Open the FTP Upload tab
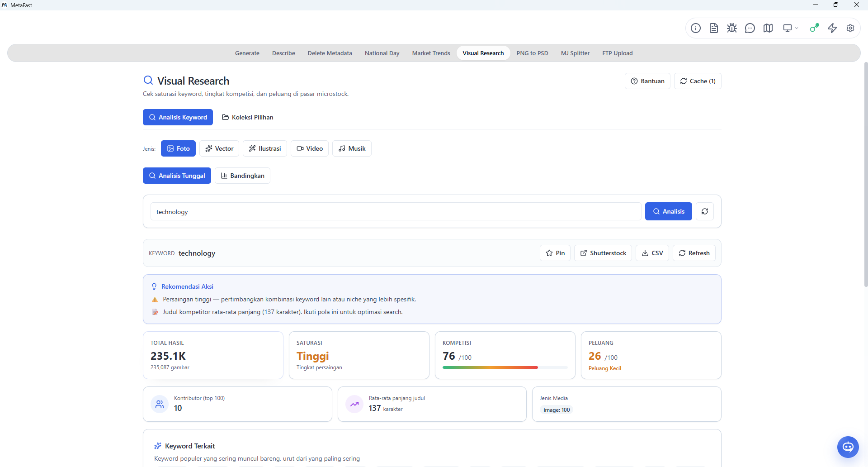 click(618, 53)
